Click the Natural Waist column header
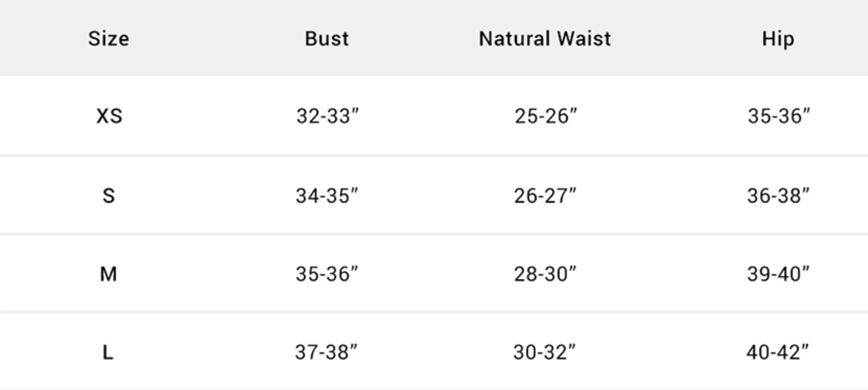This screenshot has height=390, width=868. 545,39
